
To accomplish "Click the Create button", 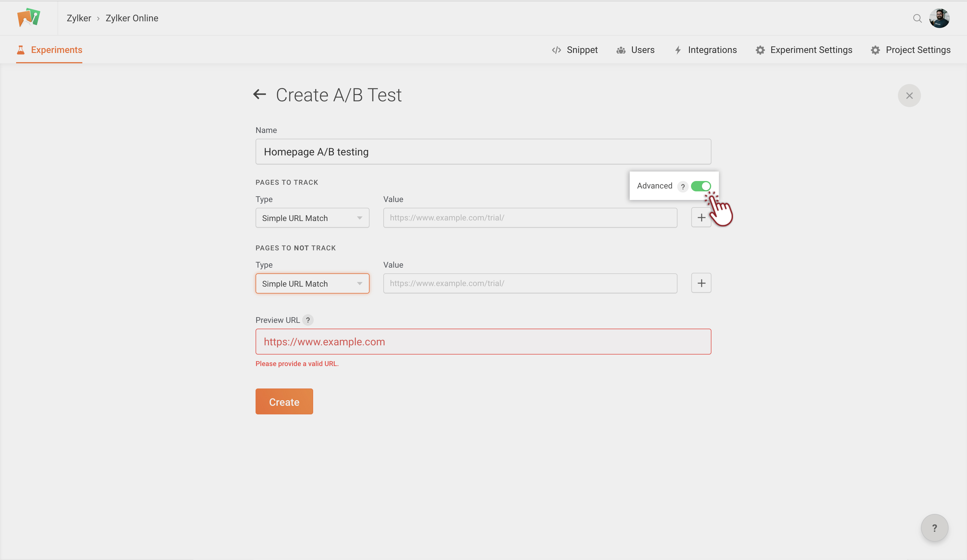I will coord(284,402).
